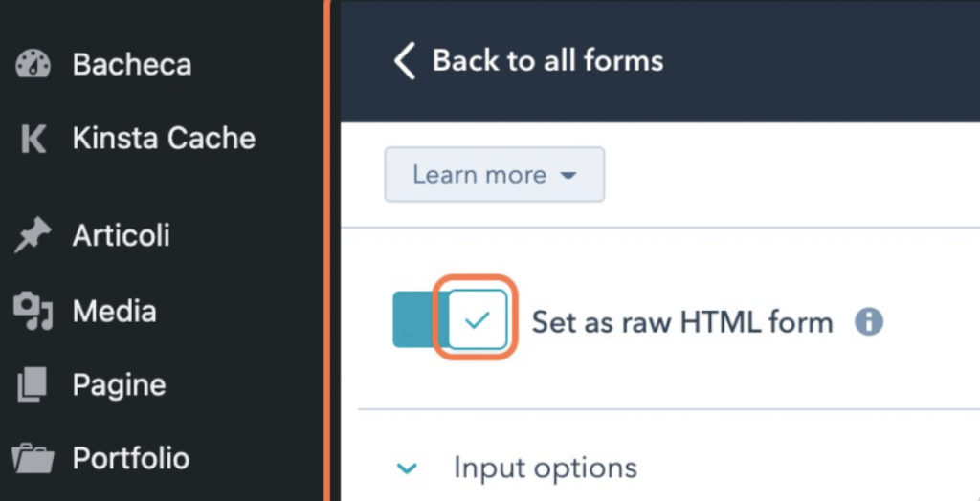Click the Media camera and music icon
This screenshot has width=980, height=501.
pyautogui.click(x=33, y=312)
